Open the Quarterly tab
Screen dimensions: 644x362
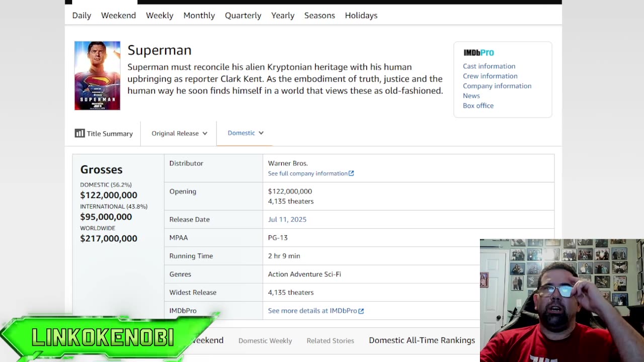tap(243, 15)
